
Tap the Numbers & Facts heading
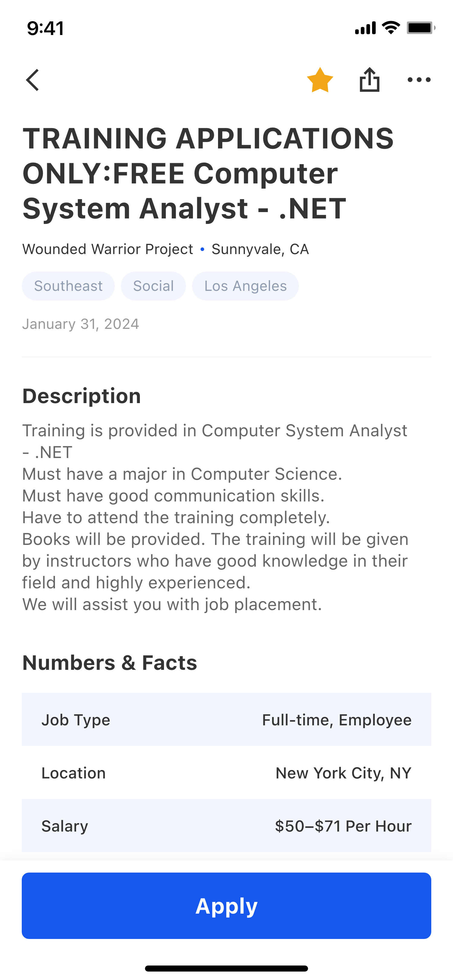tap(110, 663)
